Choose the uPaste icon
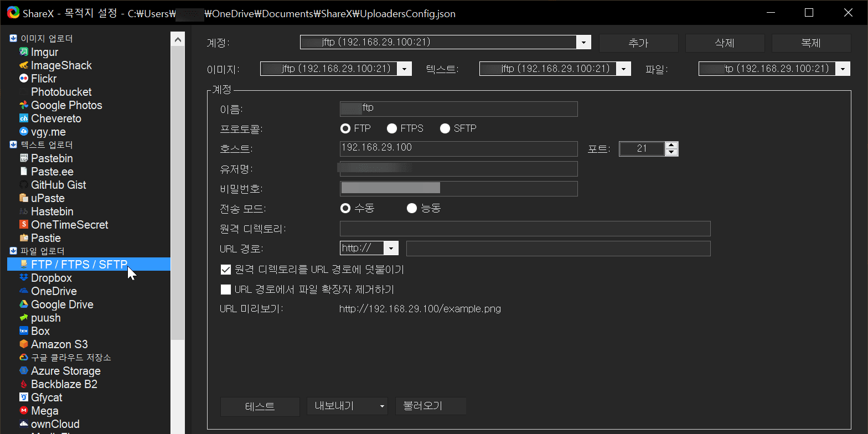 coord(24,198)
